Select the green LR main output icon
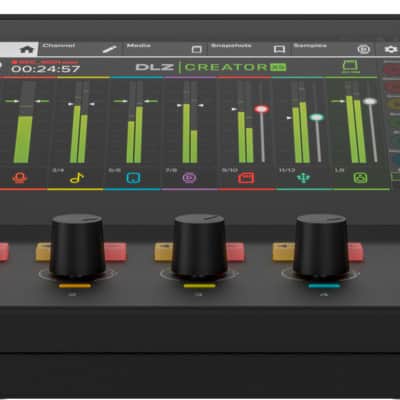The height and width of the screenshot is (400, 400). (x=360, y=178)
